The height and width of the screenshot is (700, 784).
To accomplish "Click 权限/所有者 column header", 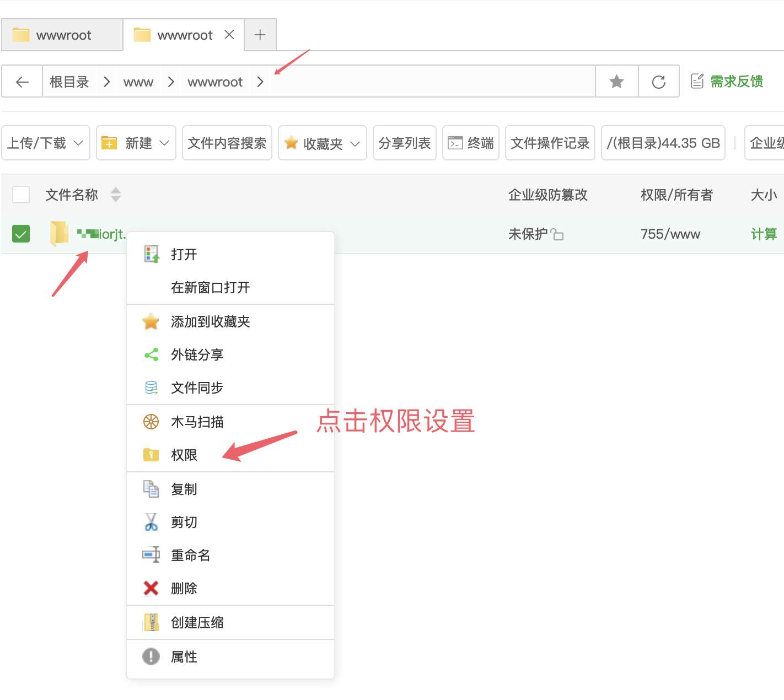I will pyautogui.click(x=676, y=195).
